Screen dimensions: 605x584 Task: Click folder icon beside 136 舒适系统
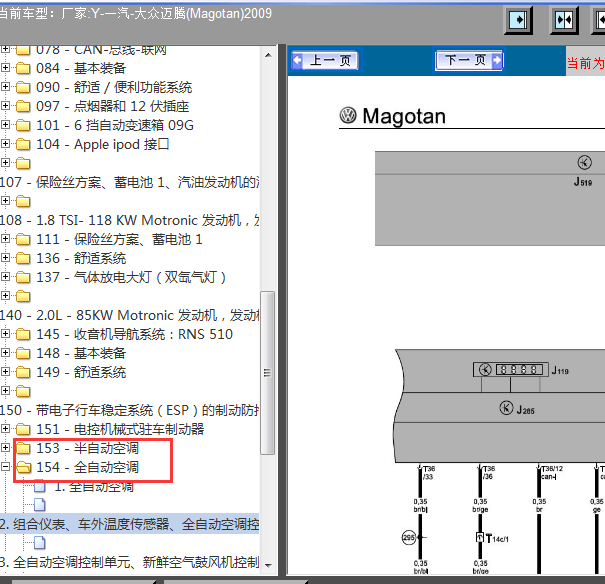(23, 258)
